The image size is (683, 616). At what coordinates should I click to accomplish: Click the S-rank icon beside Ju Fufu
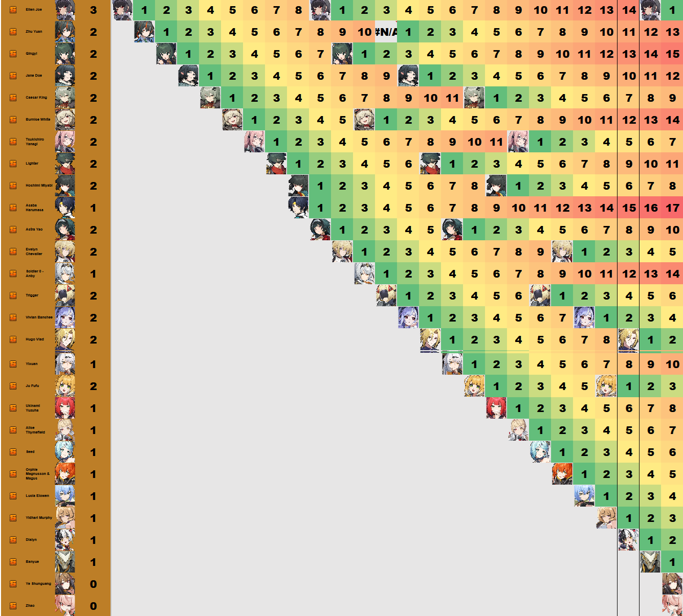point(13,386)
